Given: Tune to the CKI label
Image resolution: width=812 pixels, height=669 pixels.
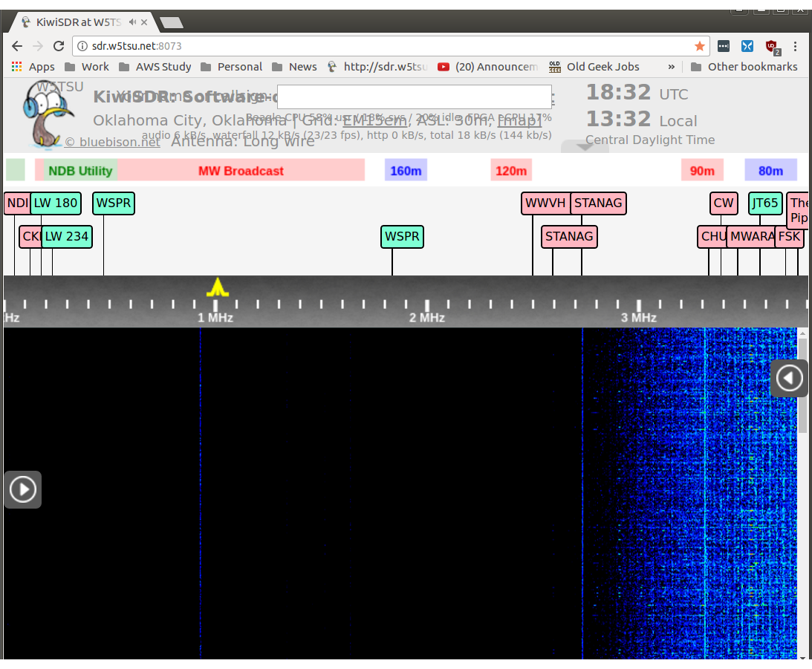Looking at the screenshot, I should tap(30, 237).
